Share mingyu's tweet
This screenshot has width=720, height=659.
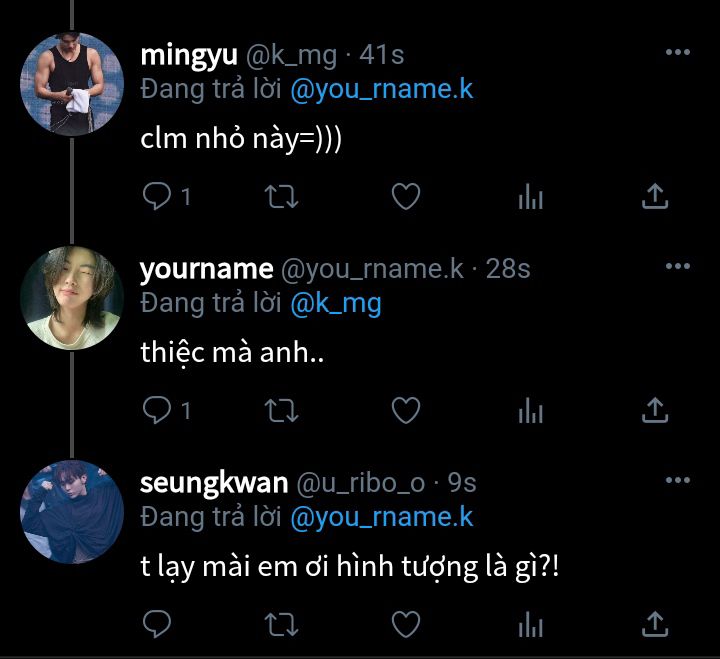coord(654,197)
